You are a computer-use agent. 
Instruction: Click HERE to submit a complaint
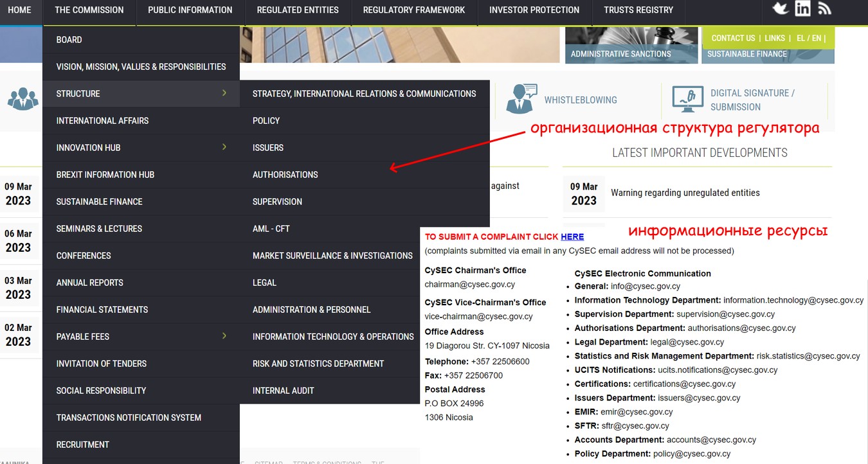[x=572, y=237]
